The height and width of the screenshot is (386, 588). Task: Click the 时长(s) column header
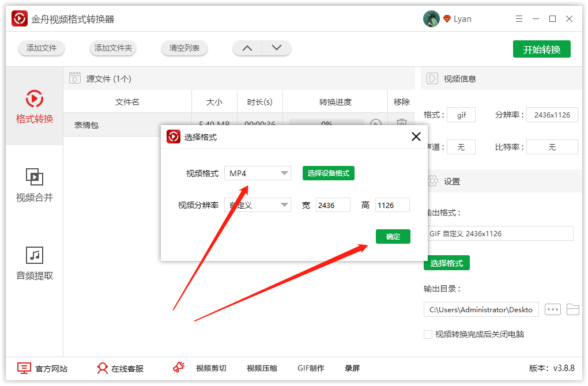260,102
